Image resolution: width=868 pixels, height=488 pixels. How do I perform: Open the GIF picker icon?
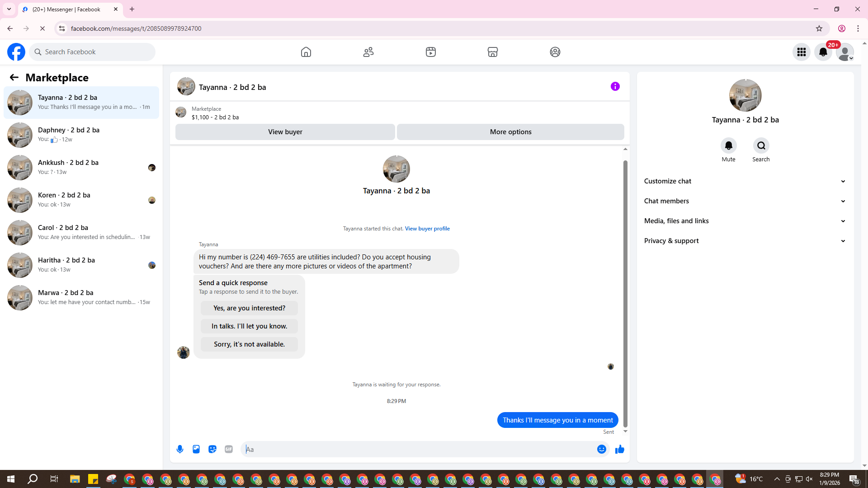pos(229,449)
